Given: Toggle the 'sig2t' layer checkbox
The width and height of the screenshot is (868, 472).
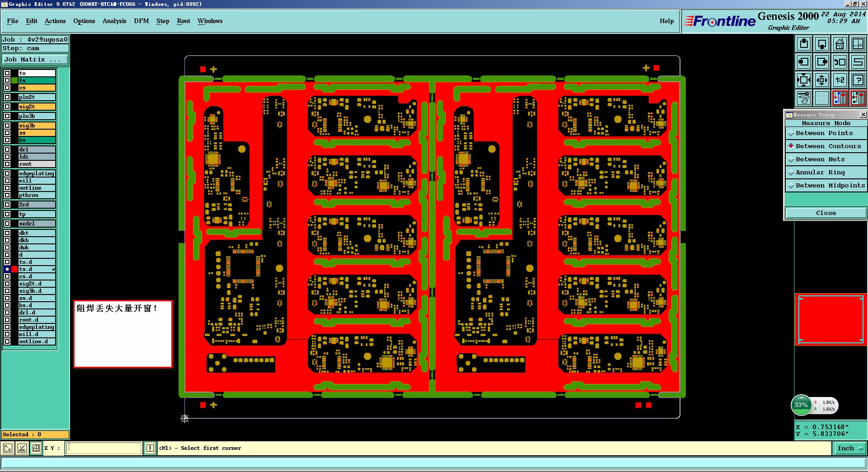Looking at the screenshot, I should click(7, 107).
